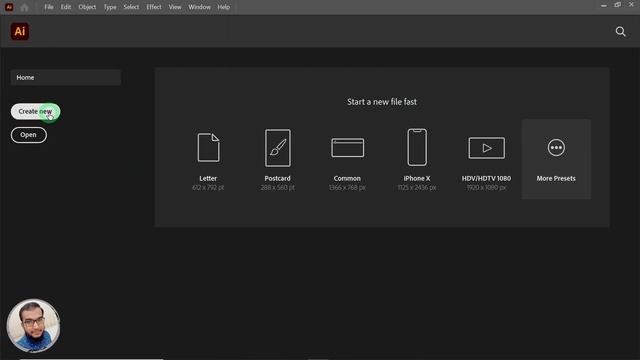Click the Open button
This screenshot has height=360, width=640.
coord(29,135)
